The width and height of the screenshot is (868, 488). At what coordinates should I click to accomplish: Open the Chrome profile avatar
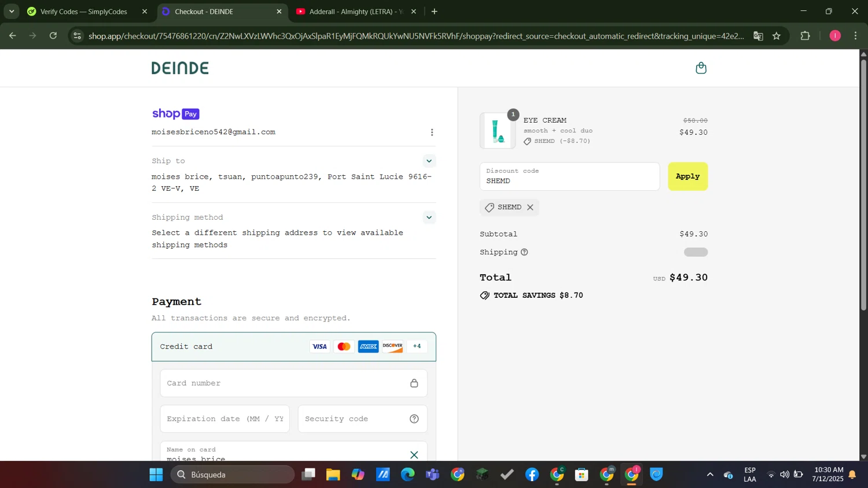[835, 36]
